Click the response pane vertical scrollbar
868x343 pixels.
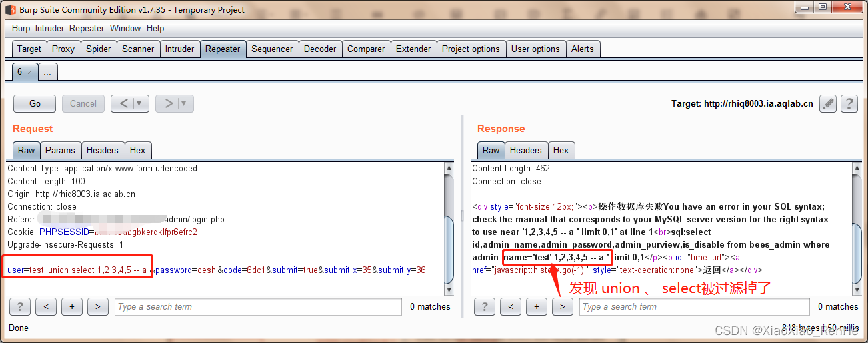(x=857, y=228)
